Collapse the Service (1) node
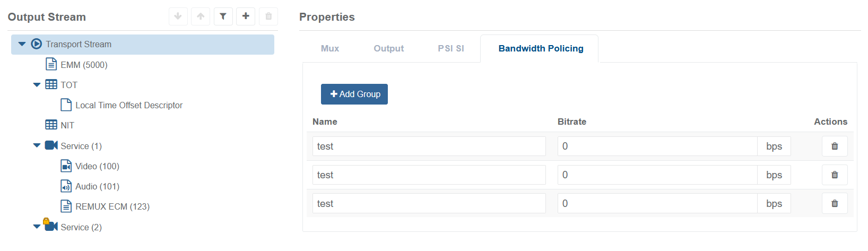 [x=37, y=145]
